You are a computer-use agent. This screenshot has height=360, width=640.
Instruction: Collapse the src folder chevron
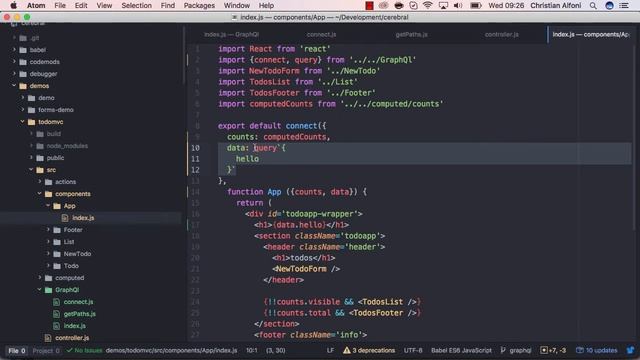pyautogui.click(x=31, y=169)
